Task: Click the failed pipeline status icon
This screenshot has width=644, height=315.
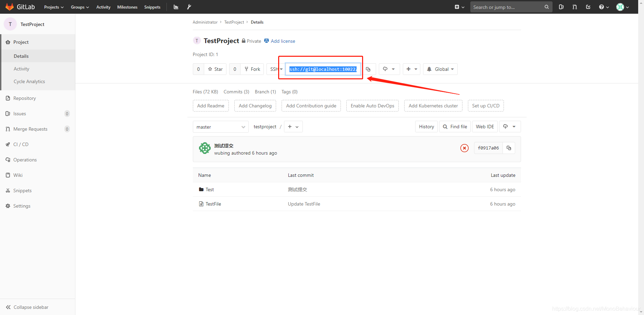Action: point(465,148)
